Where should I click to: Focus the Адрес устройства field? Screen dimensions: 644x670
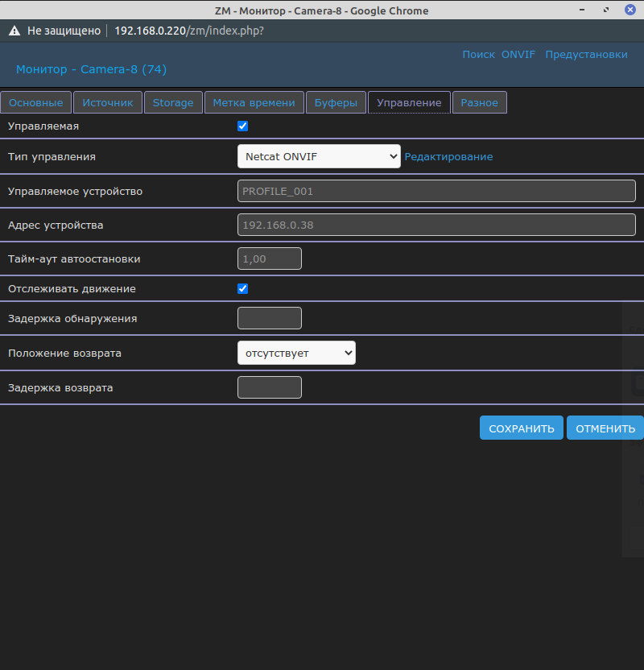click(x=436, y=225)
